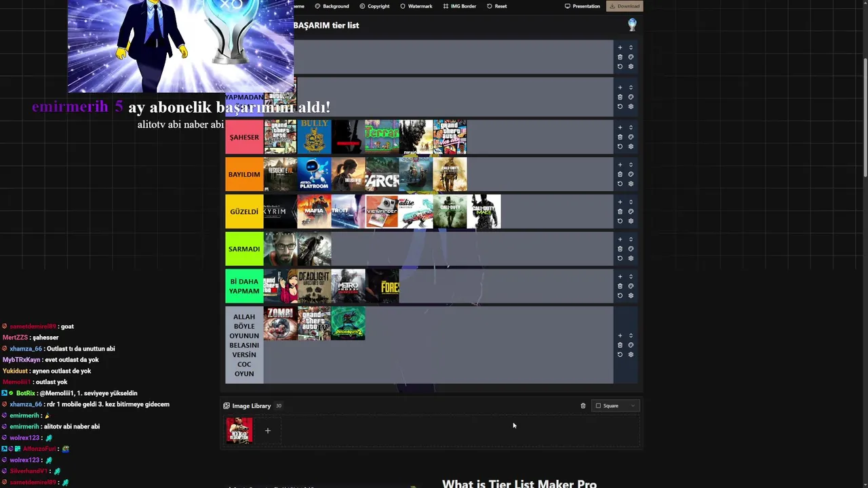Open settings gear for the GÜZELDİ row
Image resolution: width=868 pixels, height=488 pixels.
tap(631, 221)
